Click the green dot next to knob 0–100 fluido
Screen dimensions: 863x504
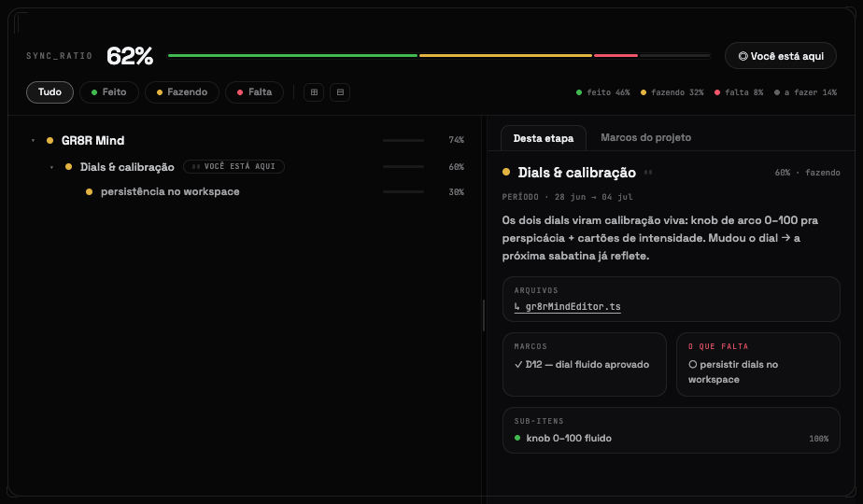coord(517,438)
